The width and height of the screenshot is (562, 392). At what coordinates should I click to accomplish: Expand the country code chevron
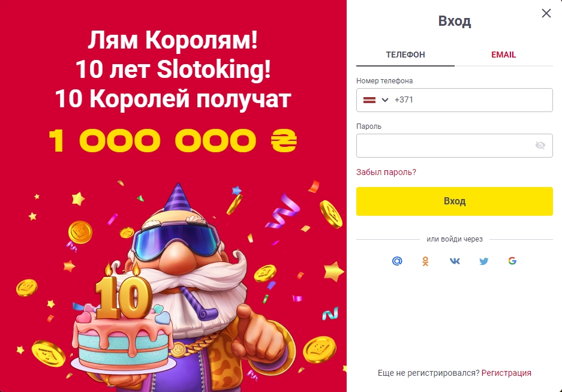pyautogui.click(x=385, y=100)
